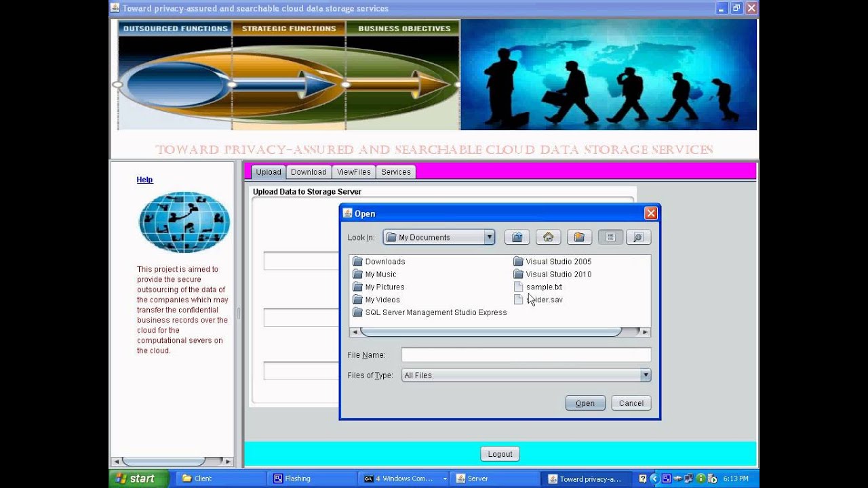
Task: Click the Cancel button
Action: click(x=631, y=403)
